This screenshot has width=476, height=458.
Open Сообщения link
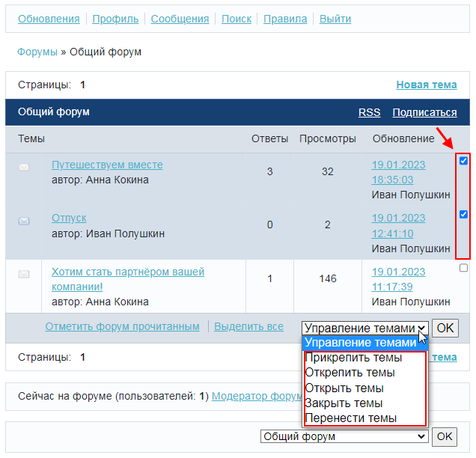(180, 19)
